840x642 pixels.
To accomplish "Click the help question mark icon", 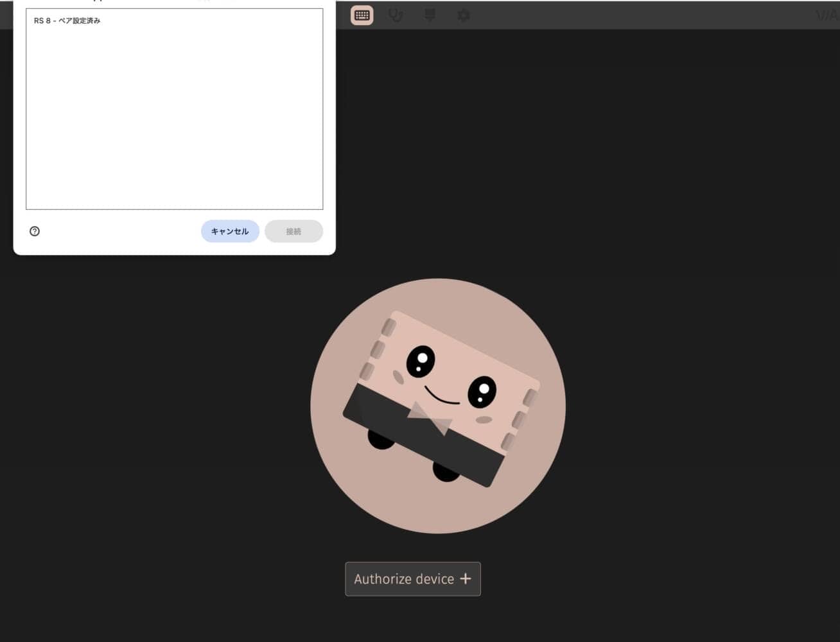I will [35, 231].
